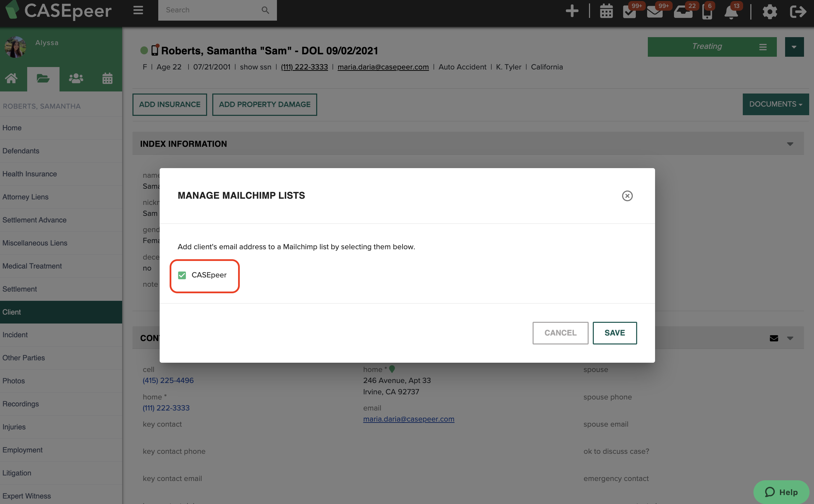Click cell number (415) 225-4496

pos(168,381)
